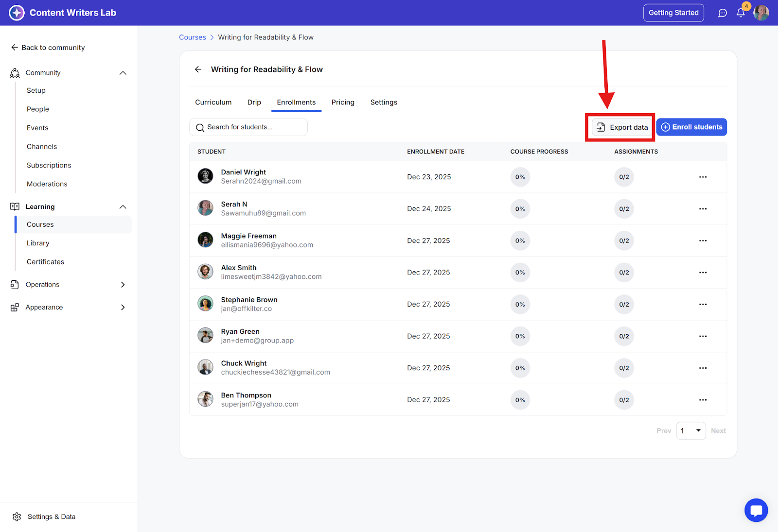This screenshot has width=778, height=532.
Task: Open Setup in the Community menu
Action: point(36,91)
